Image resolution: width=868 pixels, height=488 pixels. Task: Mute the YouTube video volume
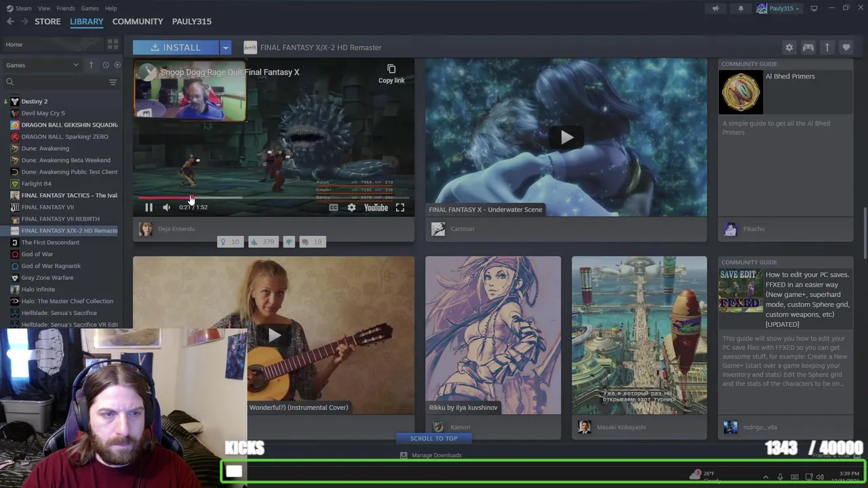(x=166, y=207)
